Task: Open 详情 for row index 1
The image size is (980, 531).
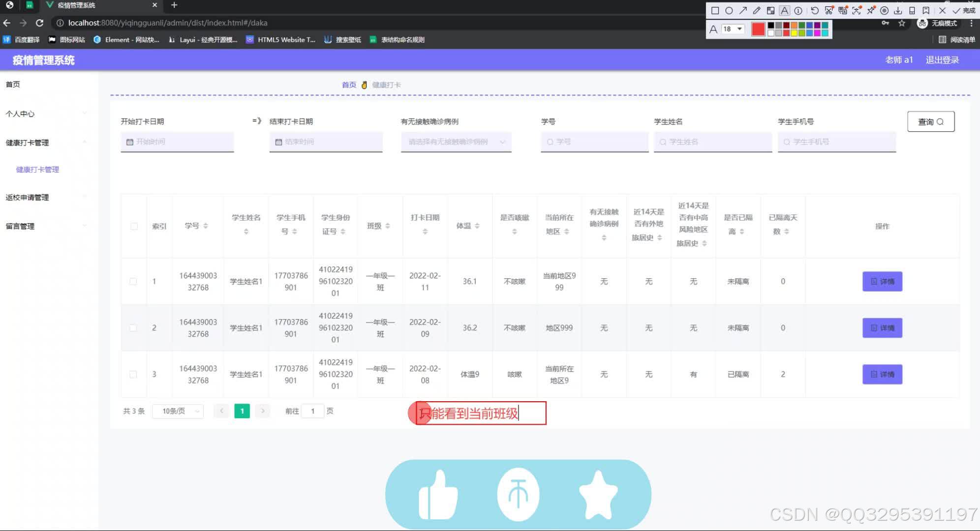Action: click(x=882, y=281)
